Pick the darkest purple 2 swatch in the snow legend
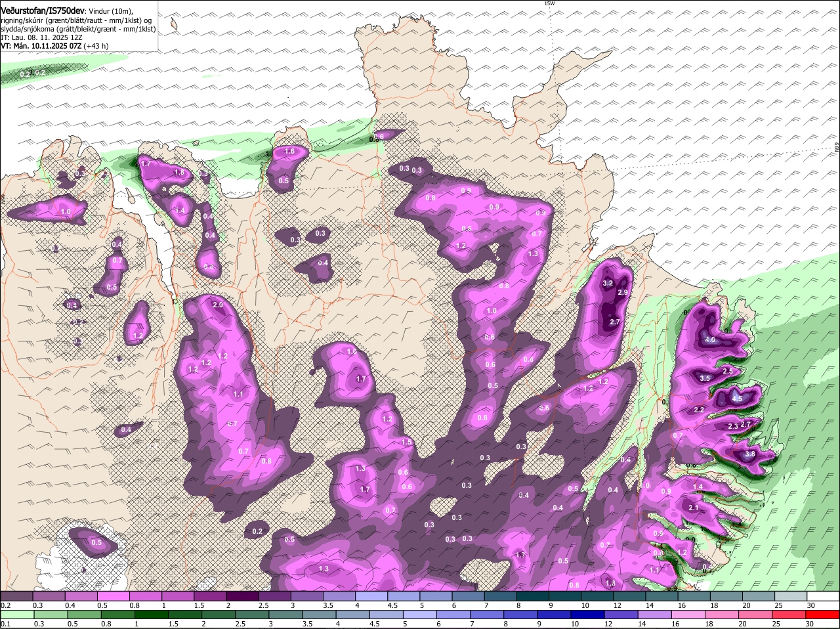The height and width of the screenshot is (629, 840). [x=242, y=596]
